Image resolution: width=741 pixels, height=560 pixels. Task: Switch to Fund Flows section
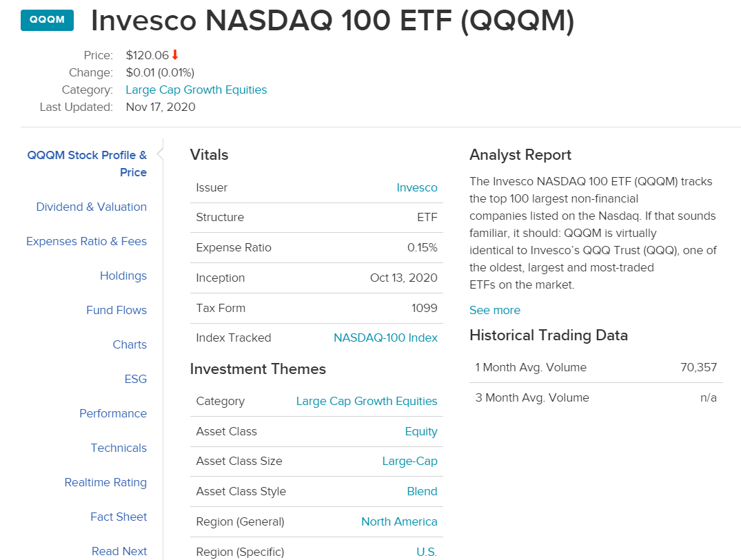pyautogui.click(x=116, y=310)
